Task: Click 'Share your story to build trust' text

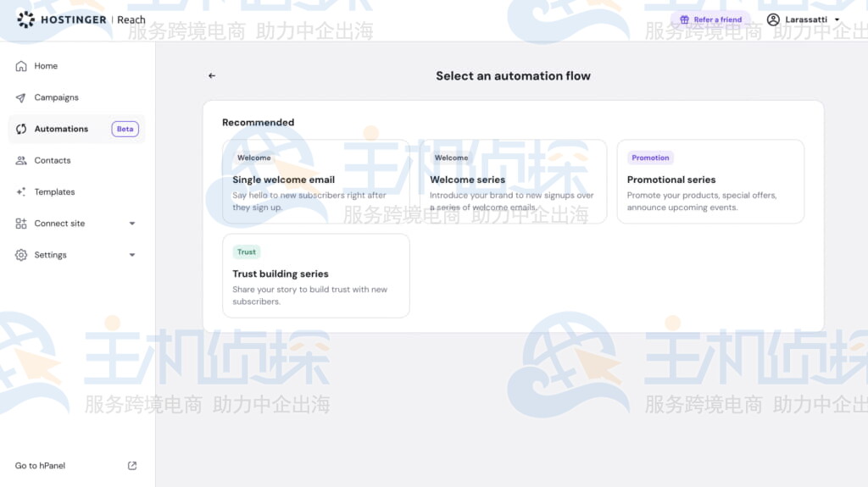Action: pos(309,295)
